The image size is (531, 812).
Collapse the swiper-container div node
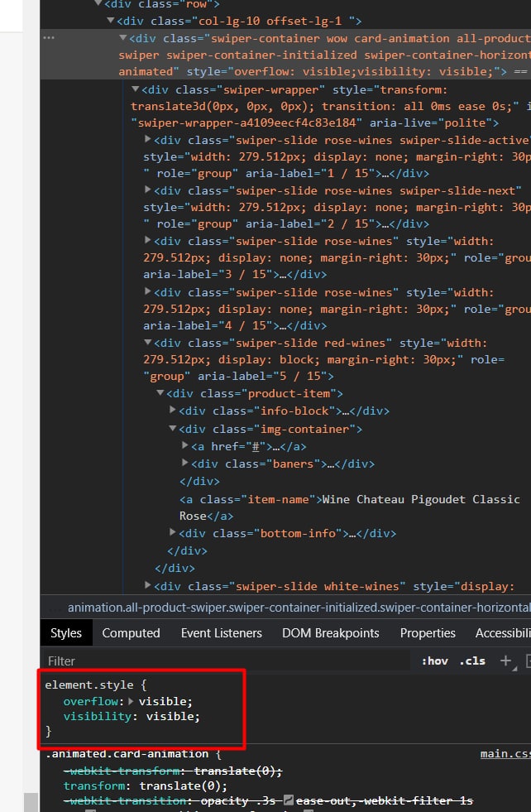click(x=122, y=38)
